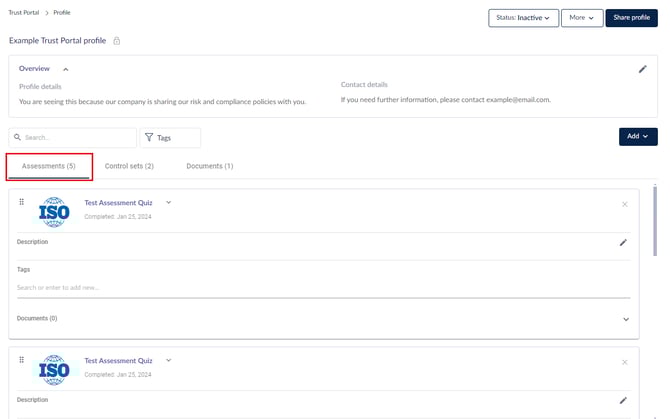Screen dimensions: 670x419
Task: Remove second Test Assessment Quiz with X
Action: pyautogui.click(x=625, y=362)
